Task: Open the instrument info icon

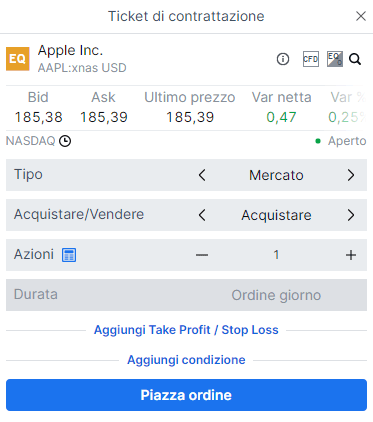Action: point(283,59)
